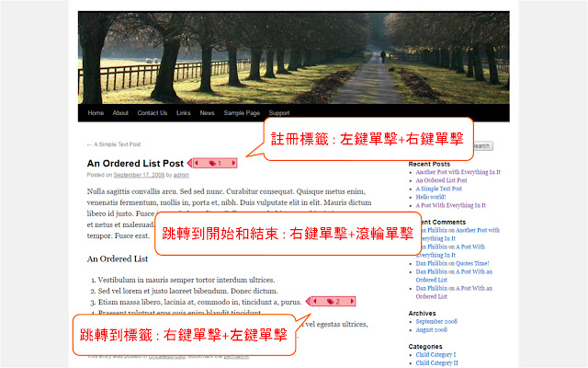Click the An Ordered List subheading
Screen dimensions: 588x368
click(118, 259)
